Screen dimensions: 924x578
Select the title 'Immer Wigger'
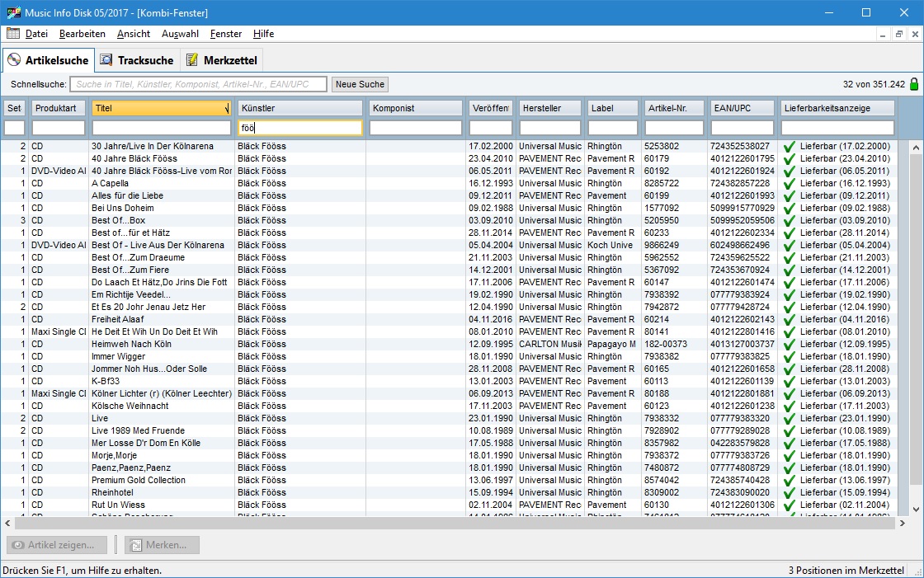coord(119,356)
